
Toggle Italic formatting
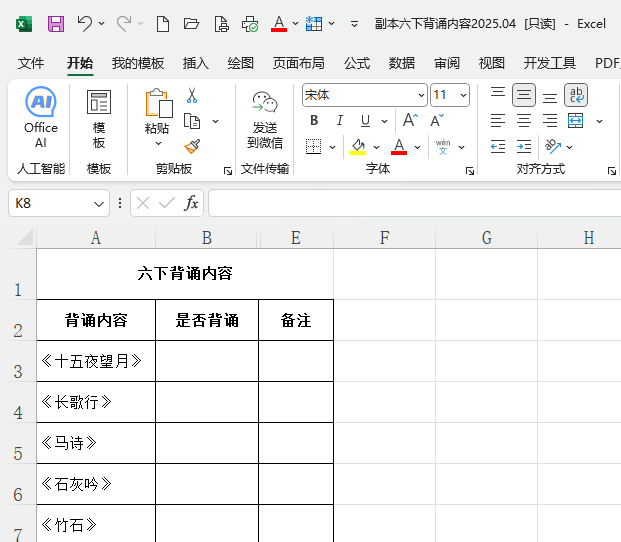(339, 120)
